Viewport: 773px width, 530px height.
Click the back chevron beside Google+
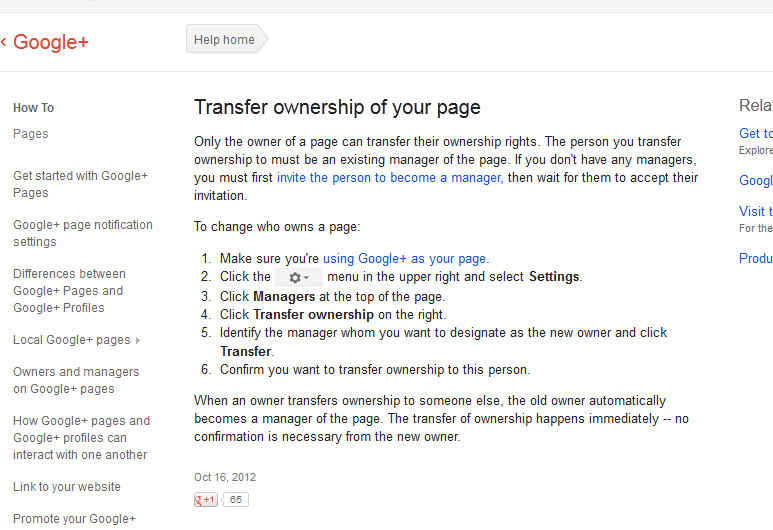[4, 42]
